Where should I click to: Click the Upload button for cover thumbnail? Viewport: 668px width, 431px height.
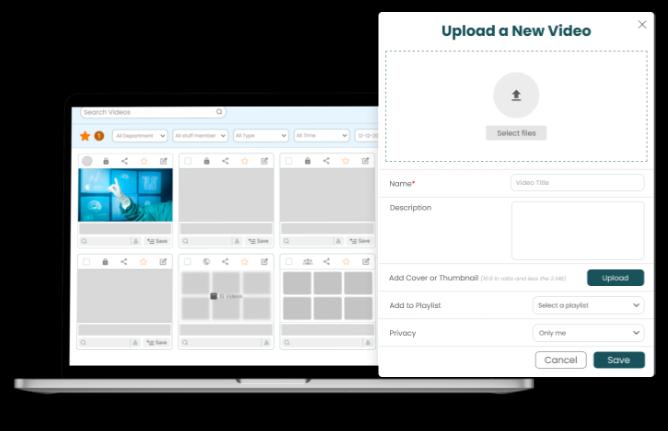615,278
